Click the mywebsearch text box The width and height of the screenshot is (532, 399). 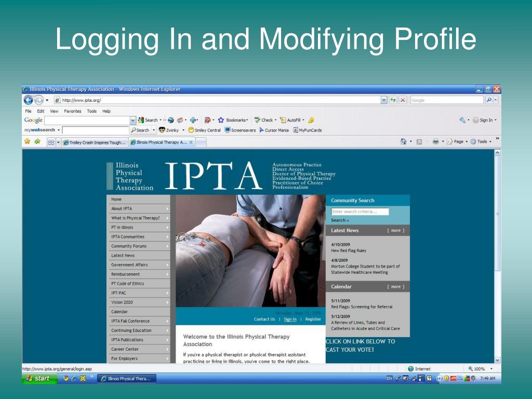point(96,130)
